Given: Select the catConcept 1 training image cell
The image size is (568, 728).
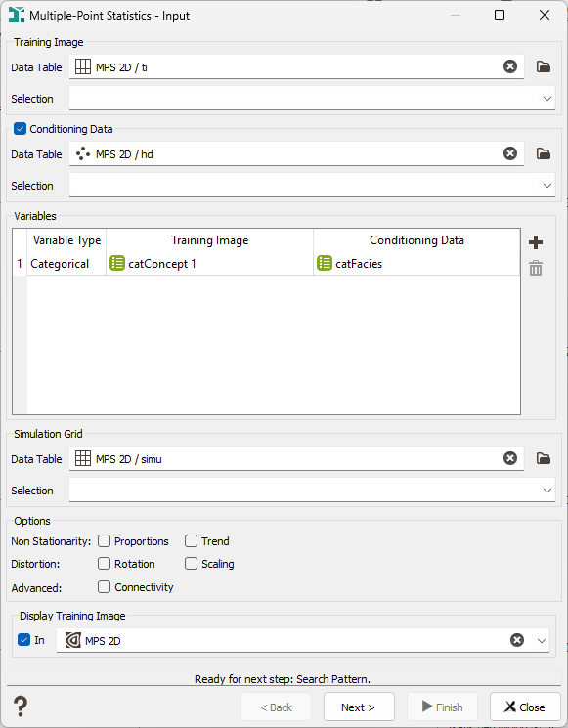Looking at the screenshot, I should [209, 264].
